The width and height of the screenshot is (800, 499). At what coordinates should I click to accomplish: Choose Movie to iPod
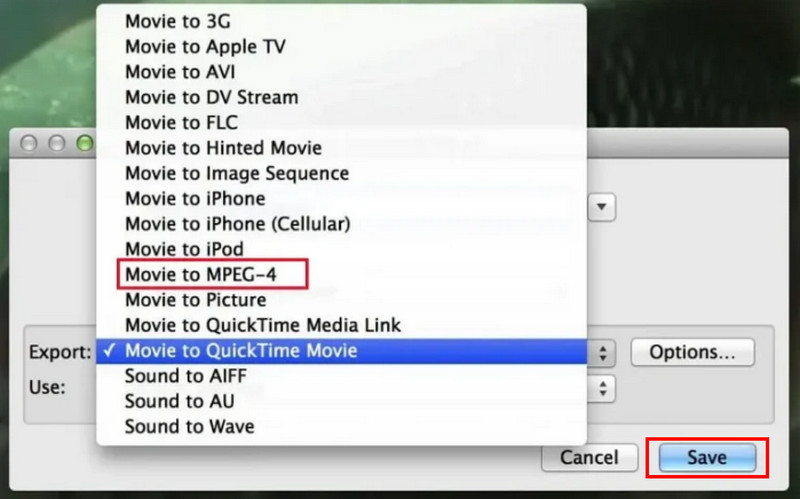(341, 249)
